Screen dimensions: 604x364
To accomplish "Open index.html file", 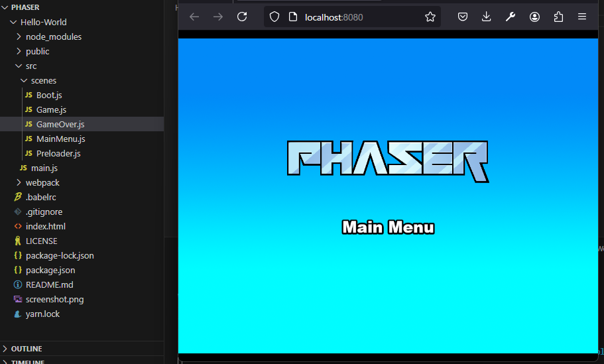I will pyautogui.click(x=45, y=227).
